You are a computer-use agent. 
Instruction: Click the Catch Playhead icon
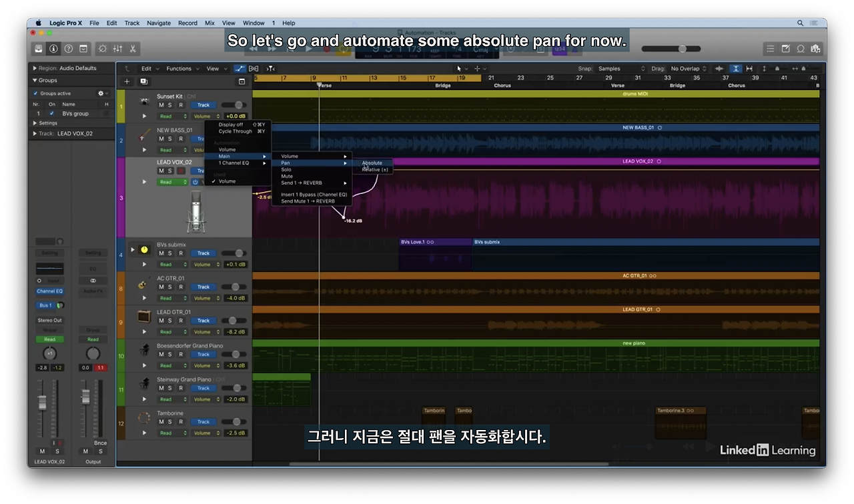coord(270,69)
